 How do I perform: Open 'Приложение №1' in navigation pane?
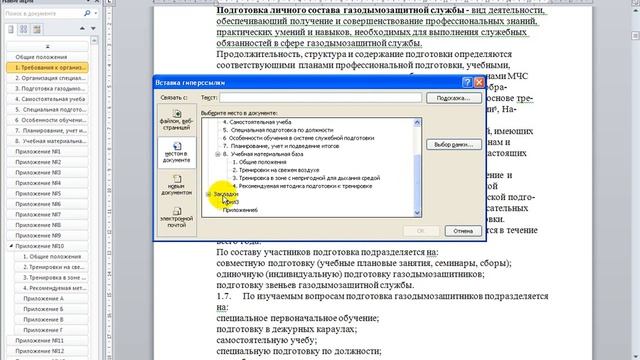pos(47,151)
